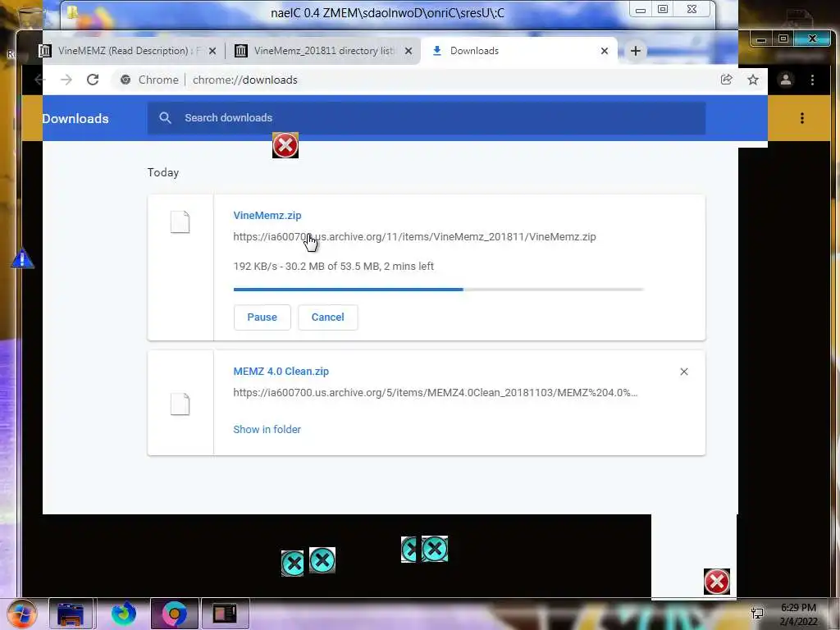This screenshot has height=630, width=840.
Task: Close the VineMEMZ (Read Description) tab
Action: tap(212, 51)
